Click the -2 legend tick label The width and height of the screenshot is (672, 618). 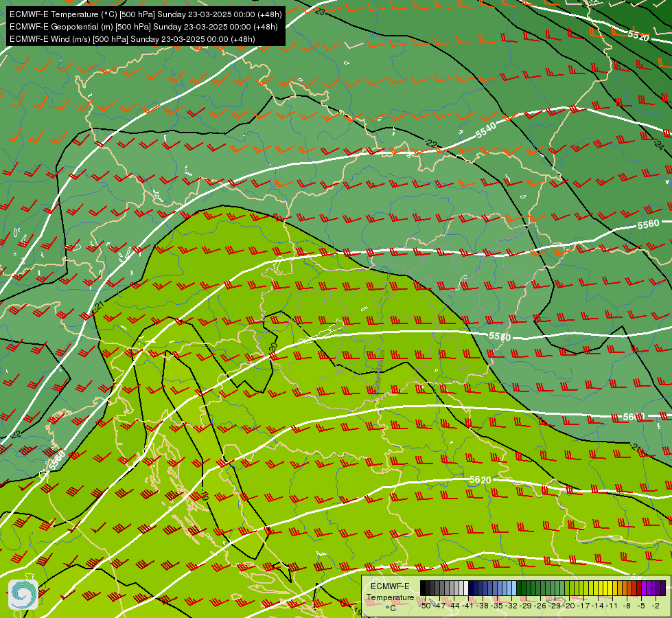[x=656, y=606]
